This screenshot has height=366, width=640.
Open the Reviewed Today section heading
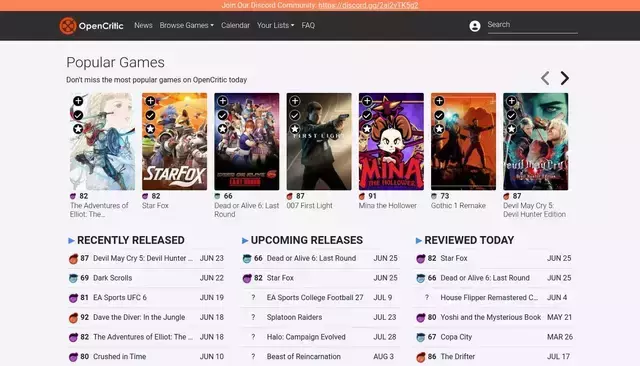pos(469,240)
